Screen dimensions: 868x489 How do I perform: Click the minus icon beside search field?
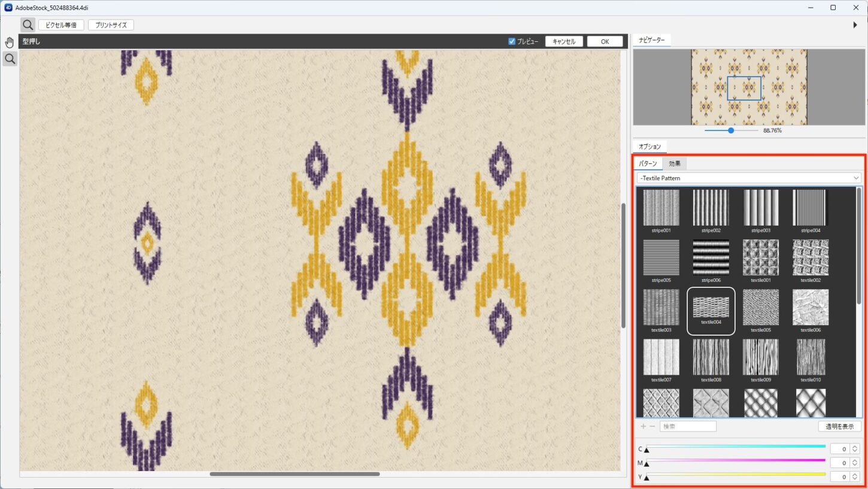point(652,427)
